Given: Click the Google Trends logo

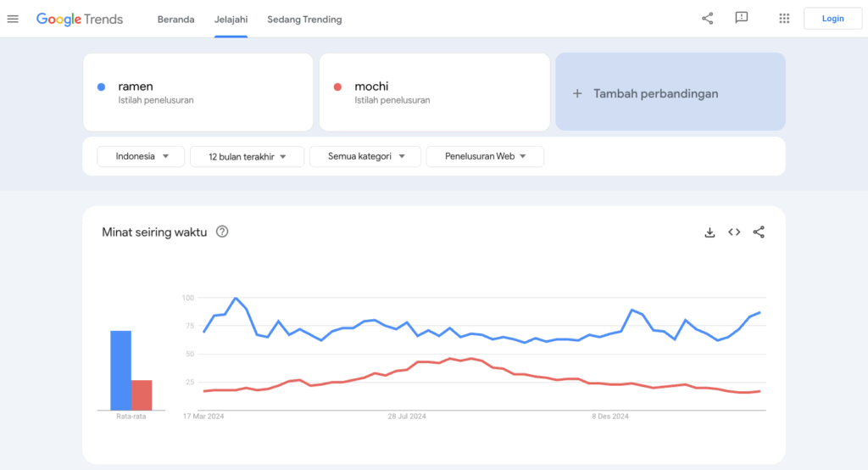Looking at the screenshot, I should tap(80, 19).
